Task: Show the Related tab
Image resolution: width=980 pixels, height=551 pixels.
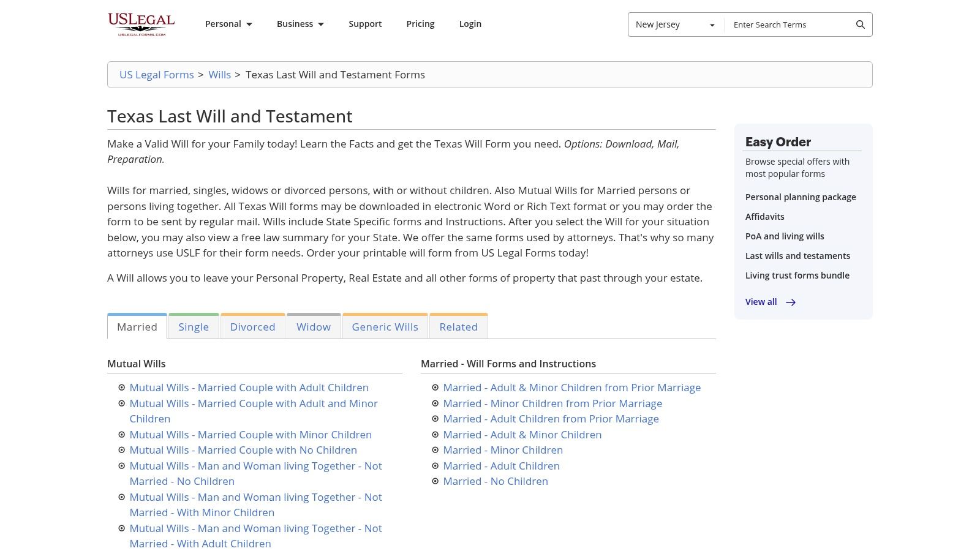Action: [x=458, y=327]
